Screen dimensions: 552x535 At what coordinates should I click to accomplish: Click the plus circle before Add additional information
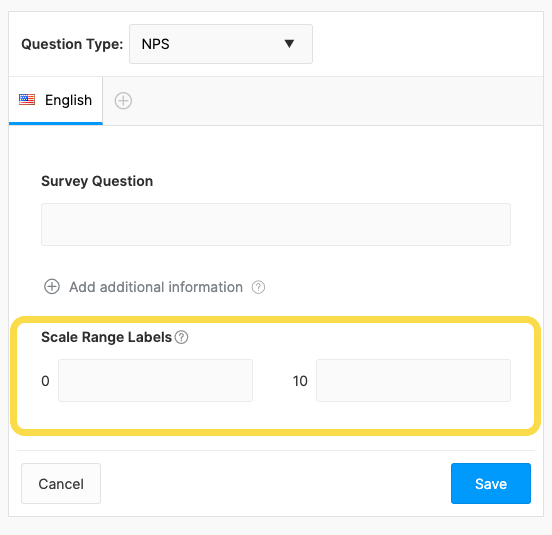[52, 287]
